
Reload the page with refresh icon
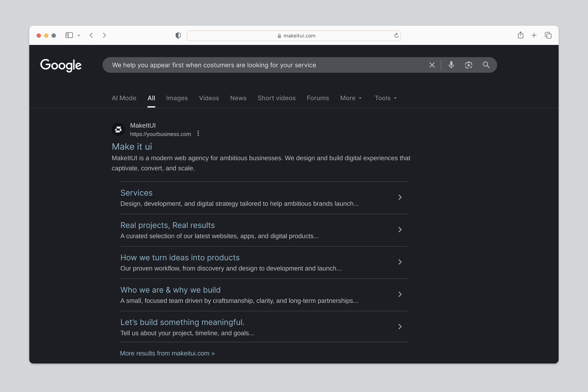(396, 36)
